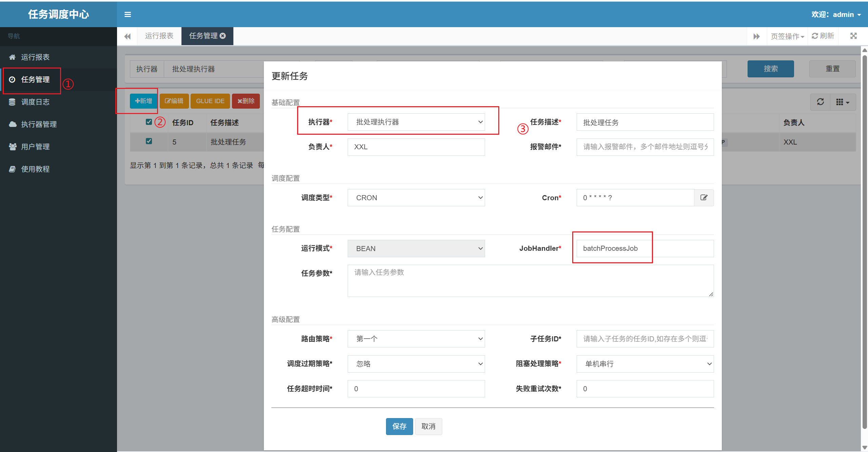
Task: Open 执行器管理 in the sidebar
Action: point(39,124)
